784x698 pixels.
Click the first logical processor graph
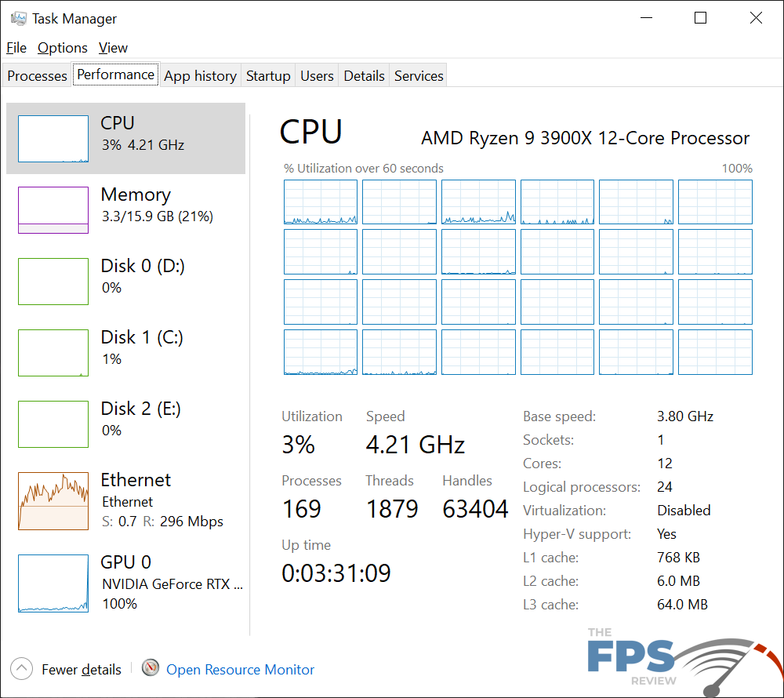[321, 202]
